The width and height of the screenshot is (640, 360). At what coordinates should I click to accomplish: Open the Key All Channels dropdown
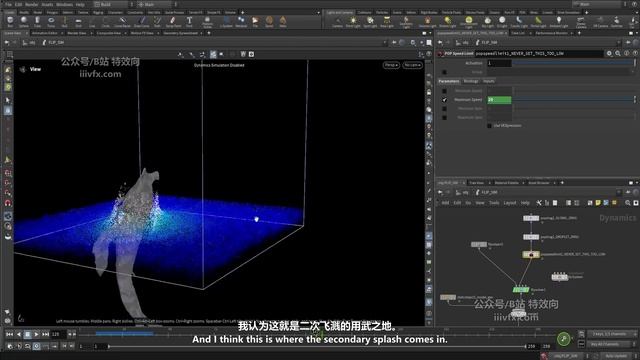(x=611, y=344)
